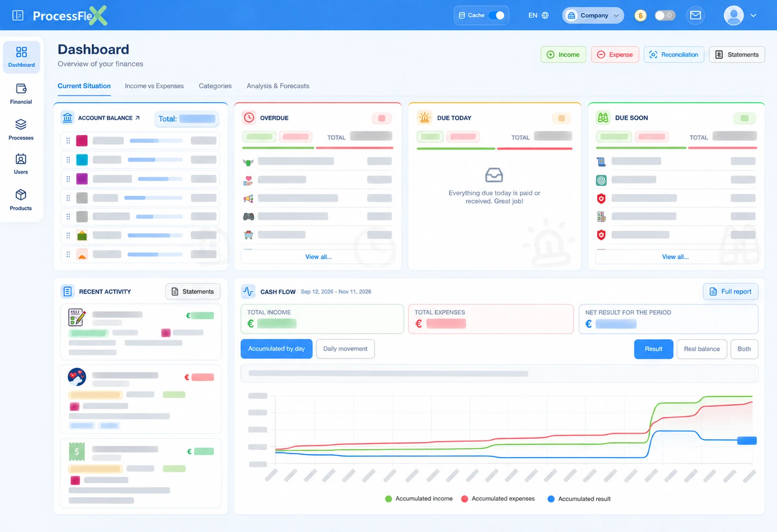777x532 pixels.
Task: Switch to Daily movement view
Action: (x=345, y=349)
